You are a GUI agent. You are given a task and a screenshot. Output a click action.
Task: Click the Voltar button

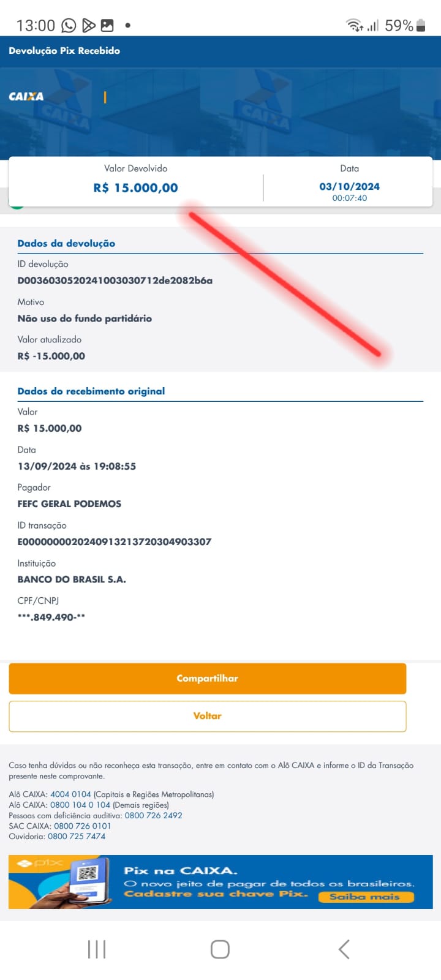[208, 716]
